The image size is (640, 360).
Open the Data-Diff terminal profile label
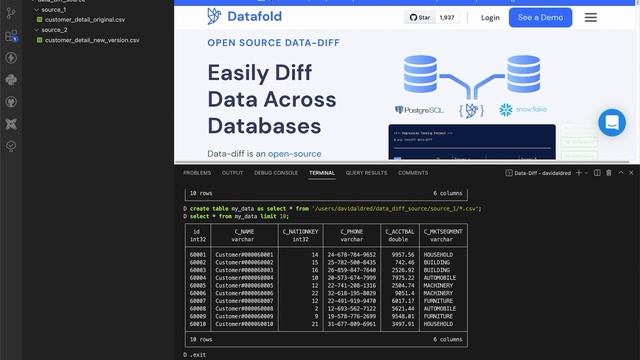538,173
